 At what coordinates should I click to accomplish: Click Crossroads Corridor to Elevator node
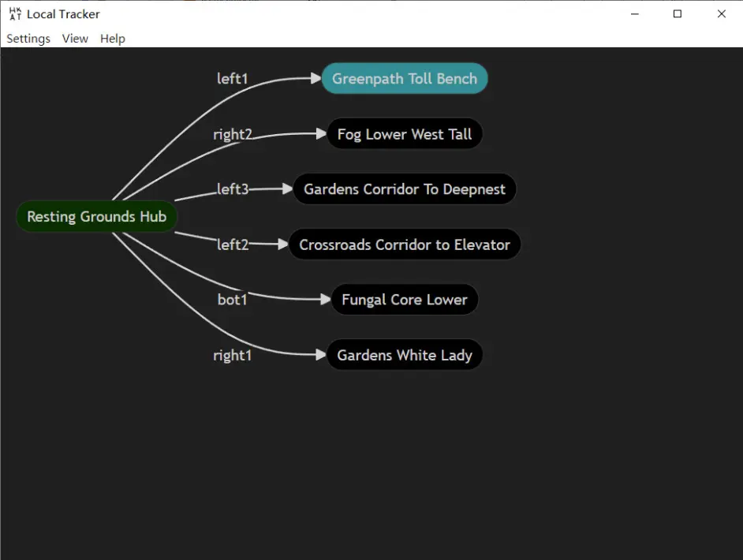405,245
